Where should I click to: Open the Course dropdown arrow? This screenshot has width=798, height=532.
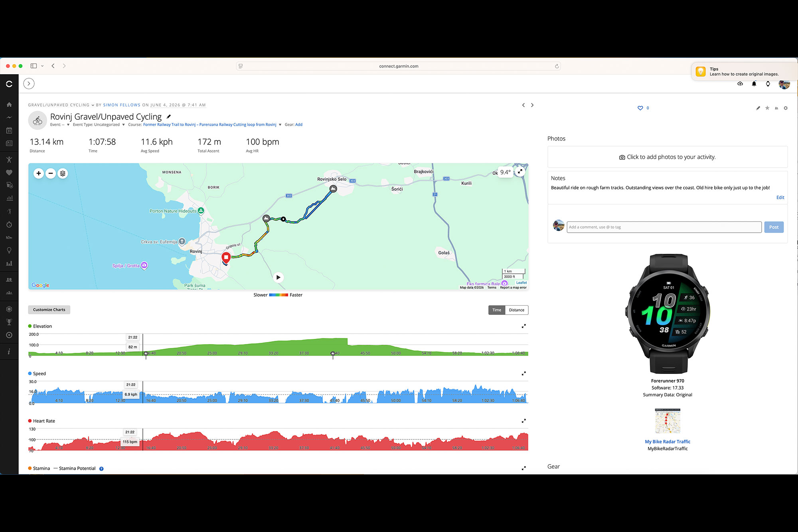pyautogui.click(x=280, y=125)
